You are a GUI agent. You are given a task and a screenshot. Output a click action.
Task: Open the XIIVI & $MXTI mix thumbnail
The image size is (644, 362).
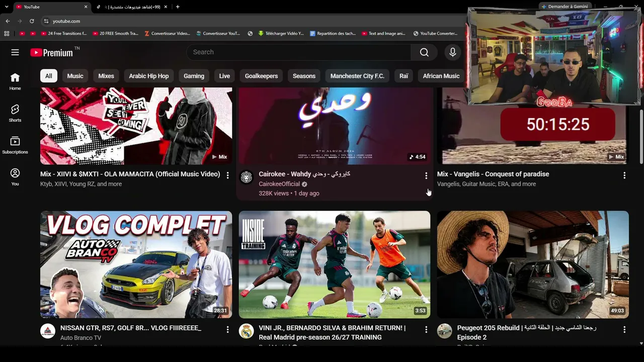(x=136, y=126)
